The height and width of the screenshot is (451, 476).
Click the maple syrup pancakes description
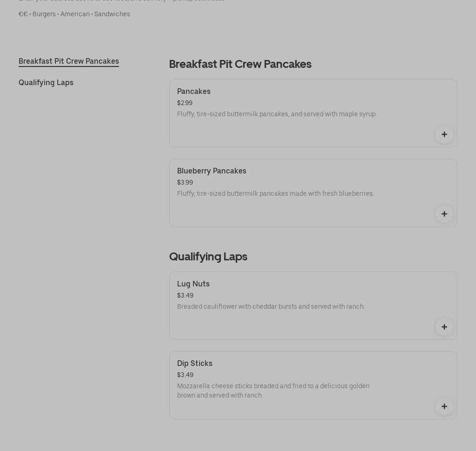coord(277,114)
